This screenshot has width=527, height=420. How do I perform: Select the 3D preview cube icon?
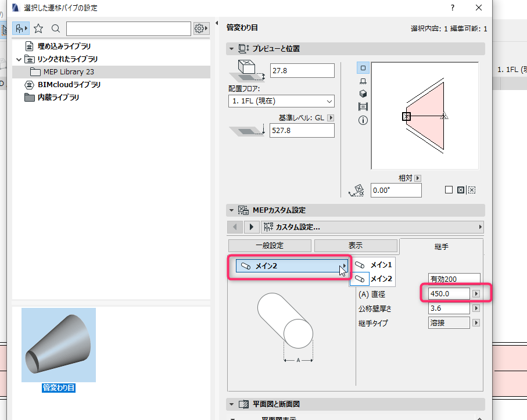point(363,94)
